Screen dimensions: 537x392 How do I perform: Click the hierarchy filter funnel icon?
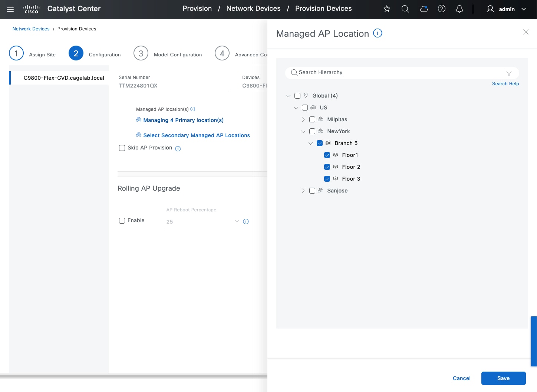pos(509,73)
